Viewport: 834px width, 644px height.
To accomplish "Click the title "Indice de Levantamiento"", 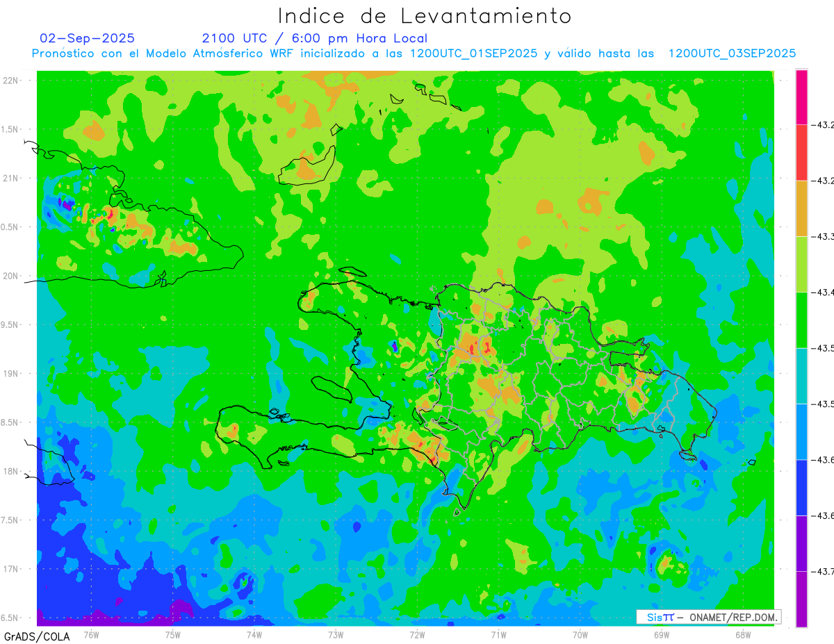I will [425, 15].
